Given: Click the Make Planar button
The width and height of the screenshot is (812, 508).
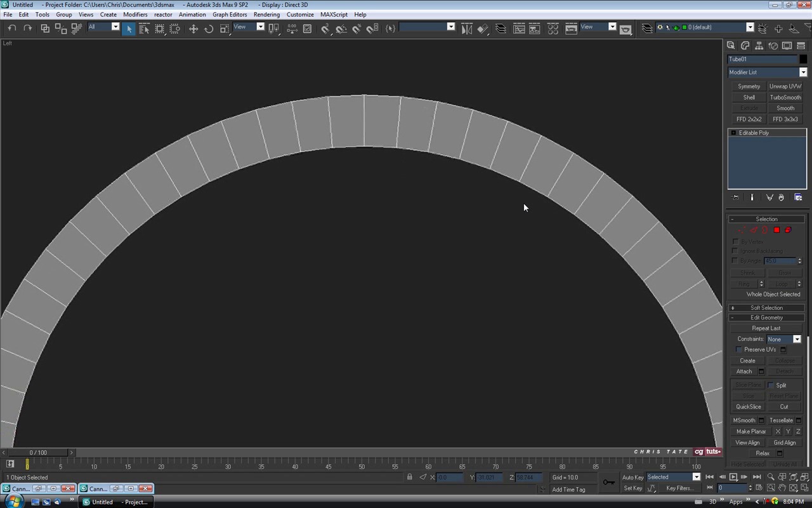Looking at the screenshot, I should tap(751, 432).
